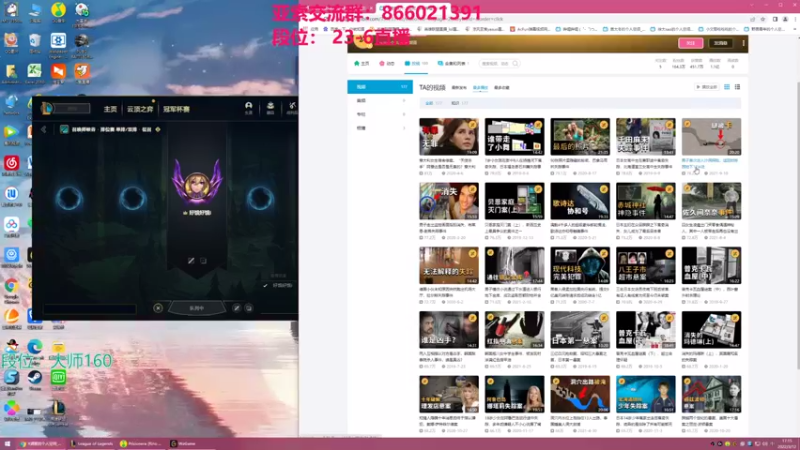The image size is (800, 450).
Task: Select 视频 in the Bilibili left sidebar
Action: click(x=380, y=87)
